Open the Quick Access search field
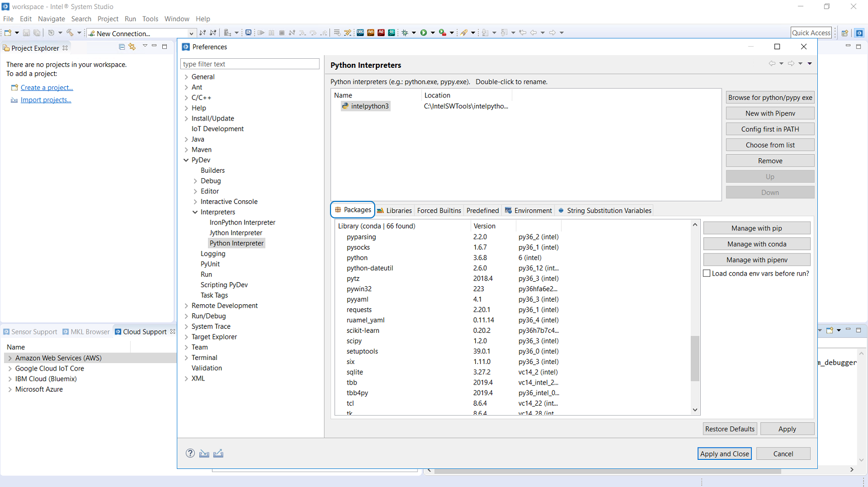The height and width of the screenshot is (487, 868). (811, 33)
